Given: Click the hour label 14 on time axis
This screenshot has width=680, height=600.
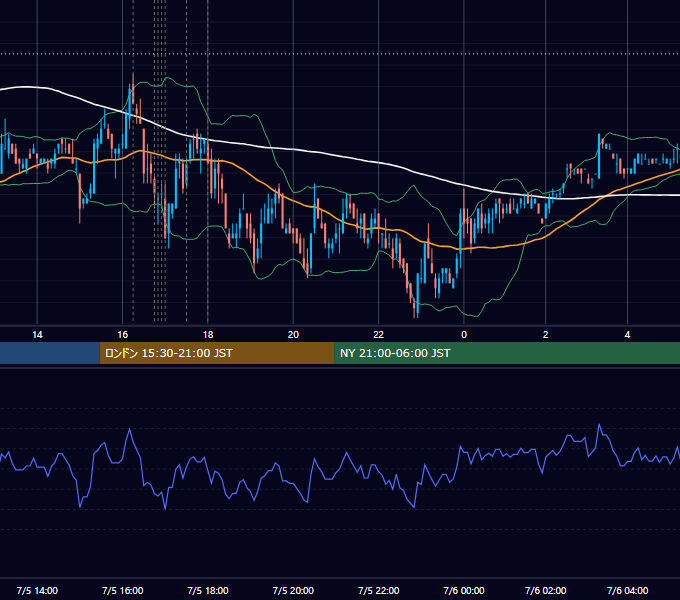Looking at the screenshot, I should click(37, 335).
